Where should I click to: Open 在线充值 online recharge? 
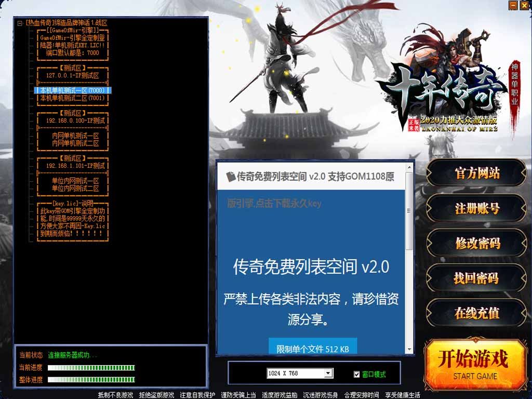click(477, 313)
